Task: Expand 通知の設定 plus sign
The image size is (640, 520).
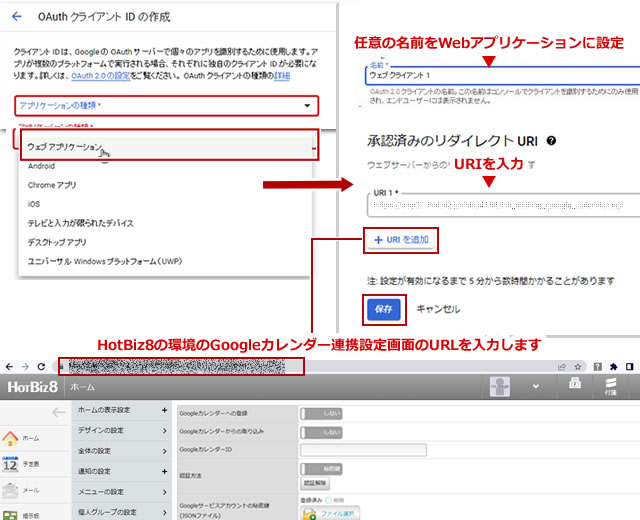Action: click(x=164, y=471)
